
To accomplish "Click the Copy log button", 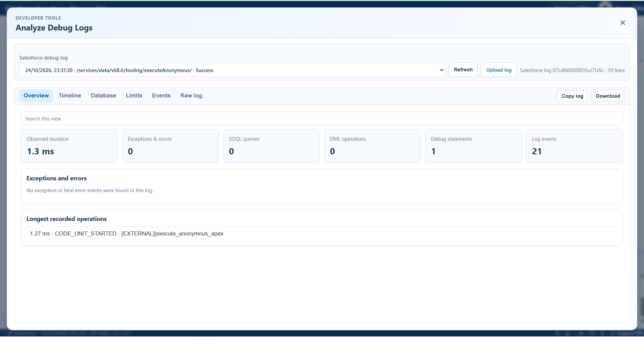I will coord(572,96).
